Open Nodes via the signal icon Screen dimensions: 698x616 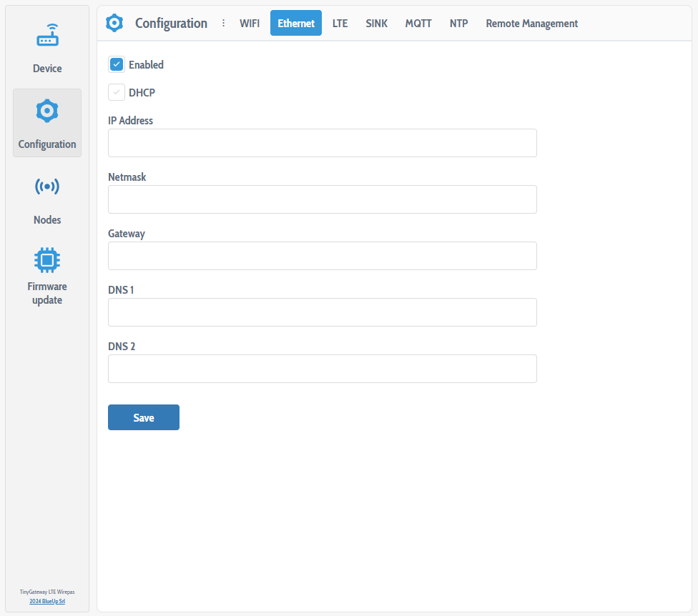tap(47, 187)
